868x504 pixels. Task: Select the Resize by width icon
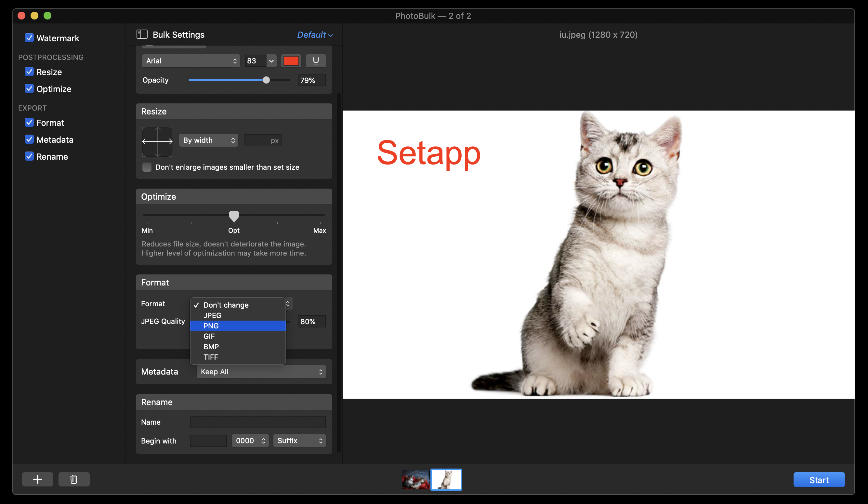[157, 140]
